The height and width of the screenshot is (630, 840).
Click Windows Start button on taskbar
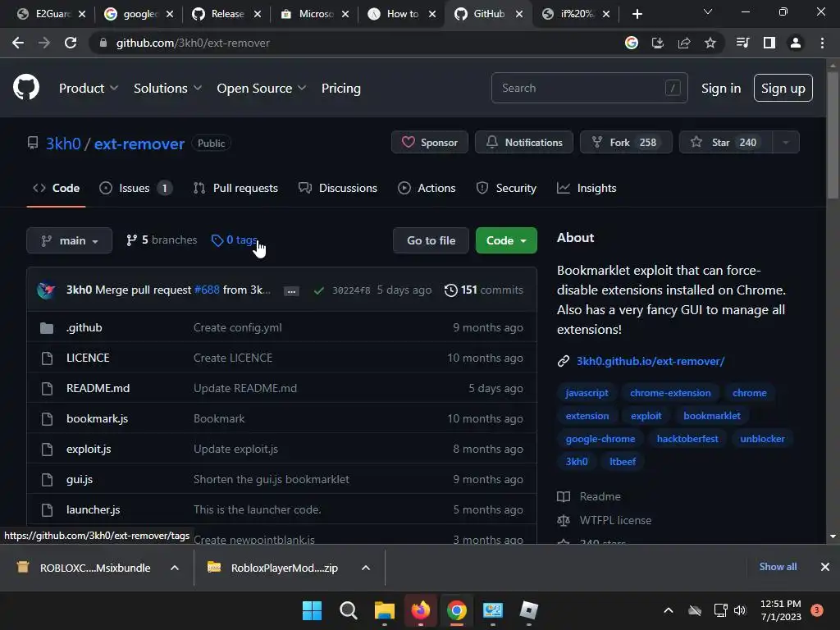312,610
